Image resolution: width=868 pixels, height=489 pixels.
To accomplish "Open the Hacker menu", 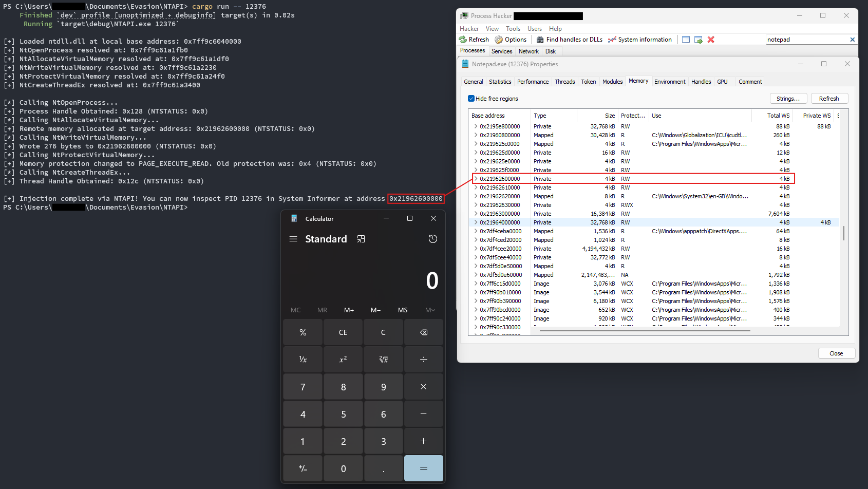I will [x=469, y=29].
